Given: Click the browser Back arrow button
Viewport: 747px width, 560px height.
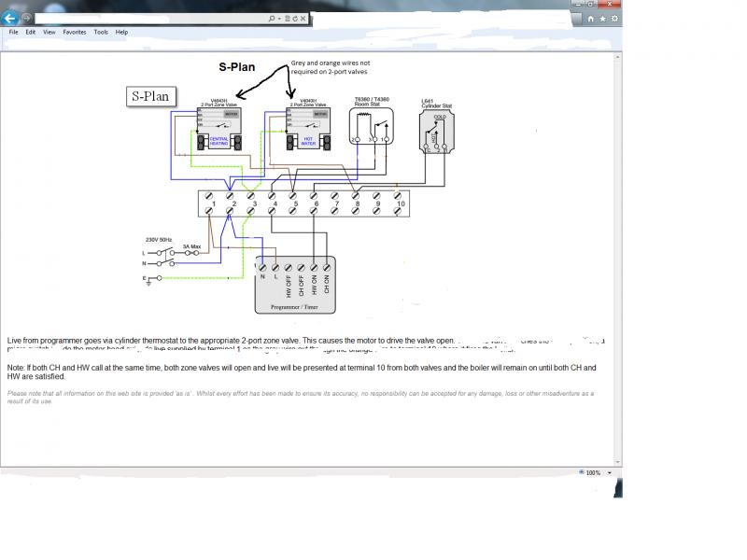Looking at the screenshot, I should pos(10,18).
